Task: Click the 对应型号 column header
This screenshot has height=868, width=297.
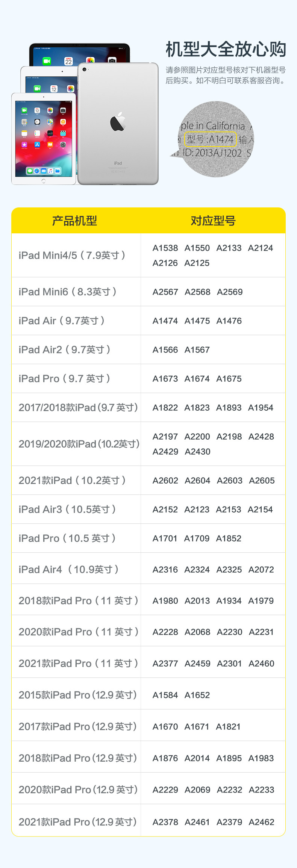Action: click(x=213, y=221)
